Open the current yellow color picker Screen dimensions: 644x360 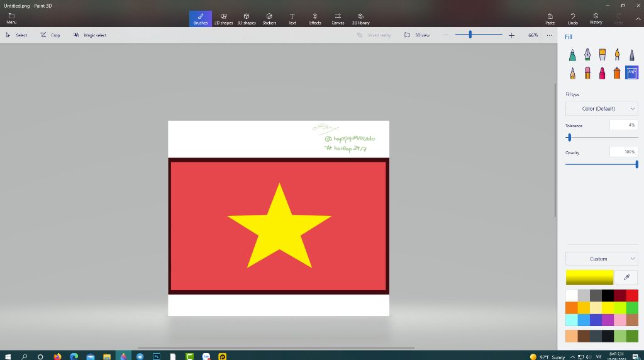coord(589,278)
